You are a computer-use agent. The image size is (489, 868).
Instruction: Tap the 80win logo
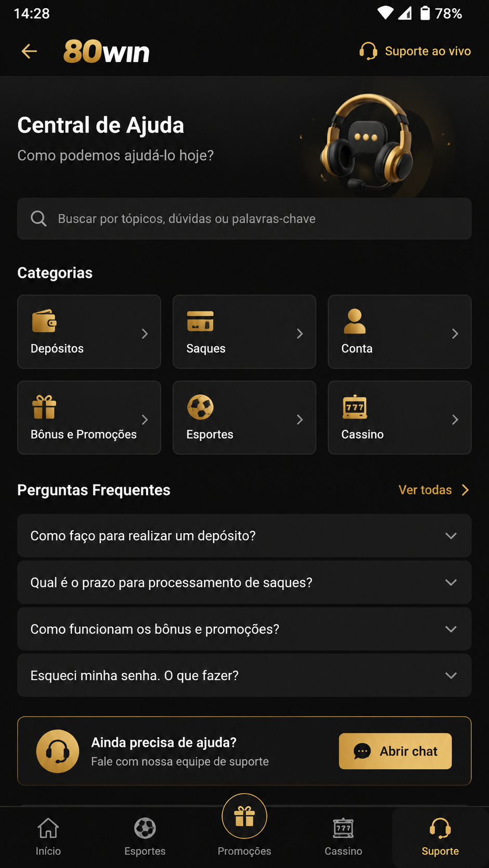tap(107, 52)
